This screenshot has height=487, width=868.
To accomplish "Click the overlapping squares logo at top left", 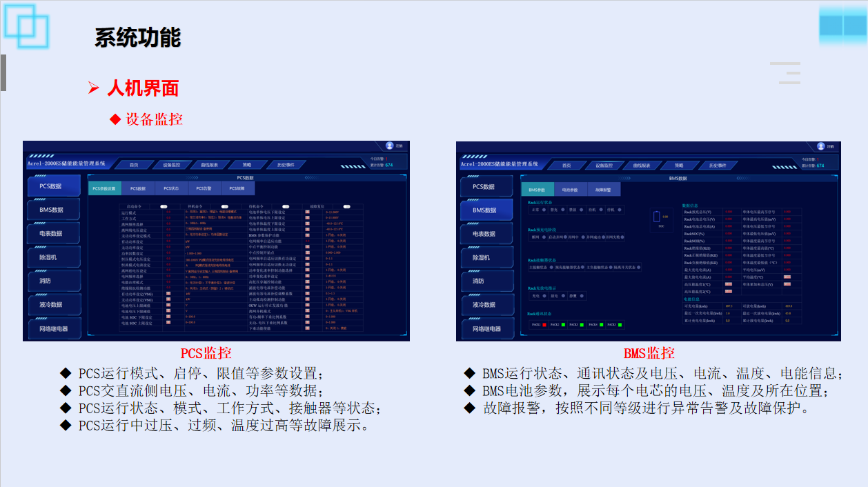I will pos(26,25).
